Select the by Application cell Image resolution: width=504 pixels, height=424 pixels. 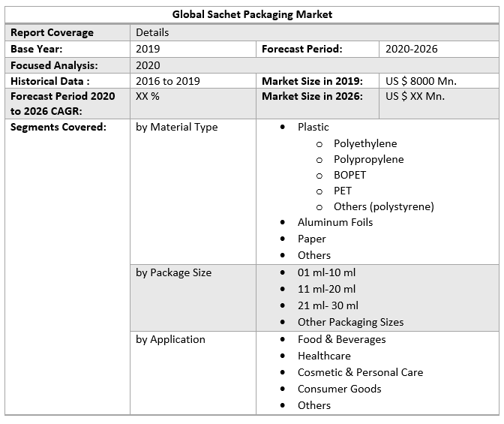(x=170, y=339)
